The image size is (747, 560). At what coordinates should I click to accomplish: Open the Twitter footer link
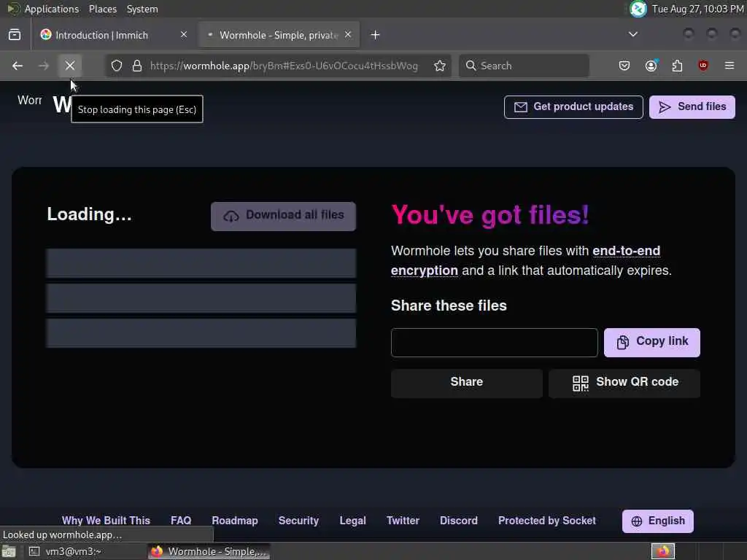click(x=403, y=521)
